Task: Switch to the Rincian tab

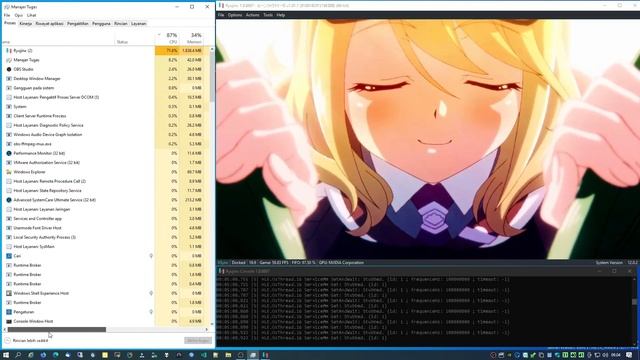Action: [121, 24]
